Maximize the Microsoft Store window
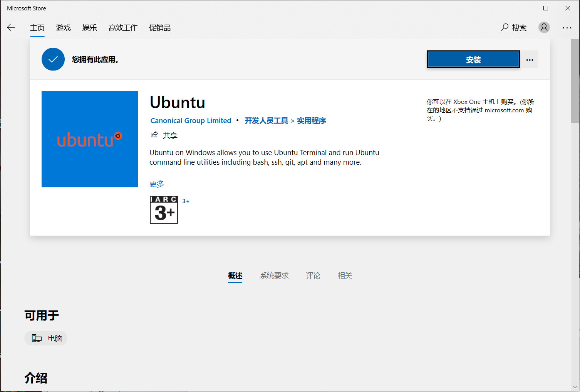This screenshot has height=392, width=580. click(546, 8)
